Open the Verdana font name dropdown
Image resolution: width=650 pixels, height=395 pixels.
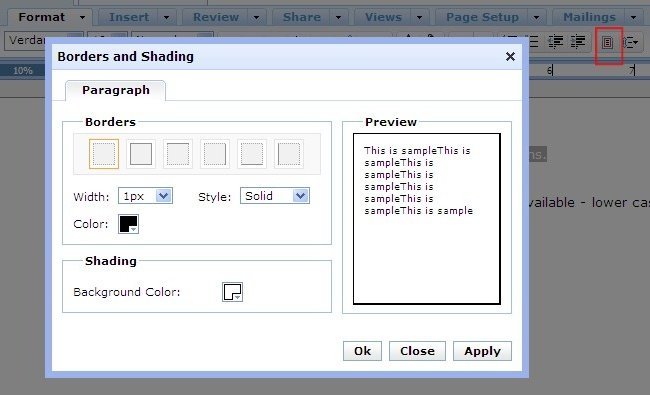click(44, 40)
